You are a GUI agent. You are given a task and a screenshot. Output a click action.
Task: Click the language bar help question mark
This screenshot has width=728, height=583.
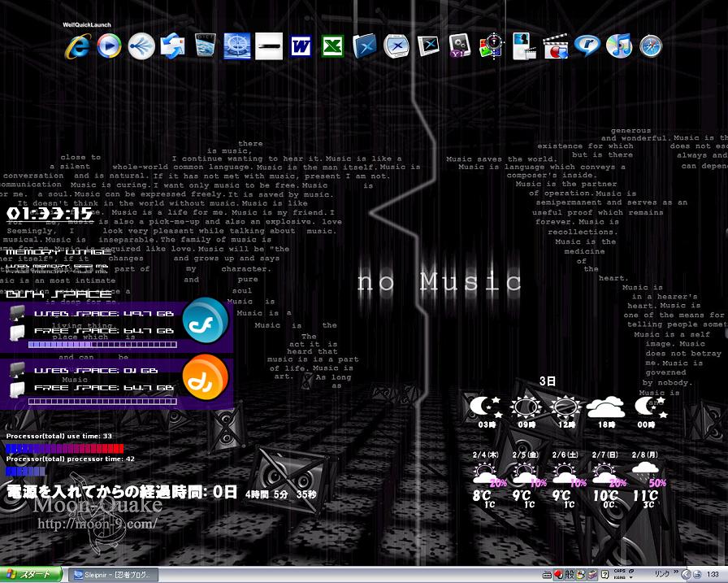coord(605,575)
